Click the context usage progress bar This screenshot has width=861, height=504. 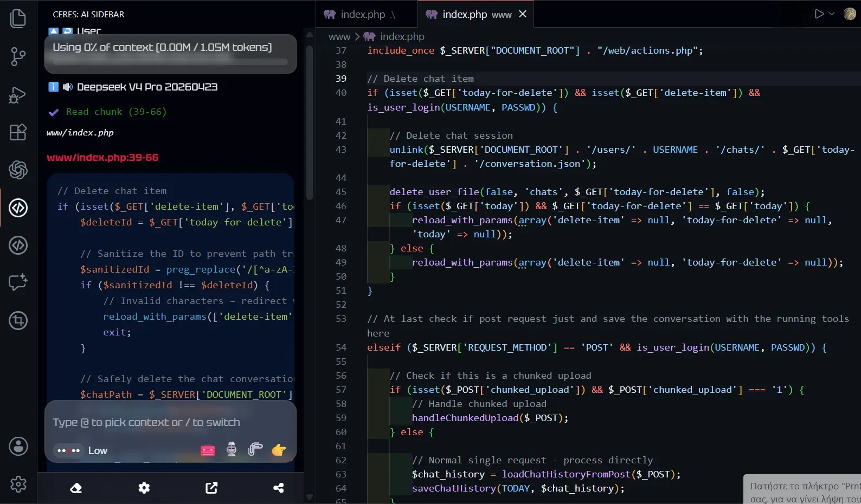click(170, 62)
